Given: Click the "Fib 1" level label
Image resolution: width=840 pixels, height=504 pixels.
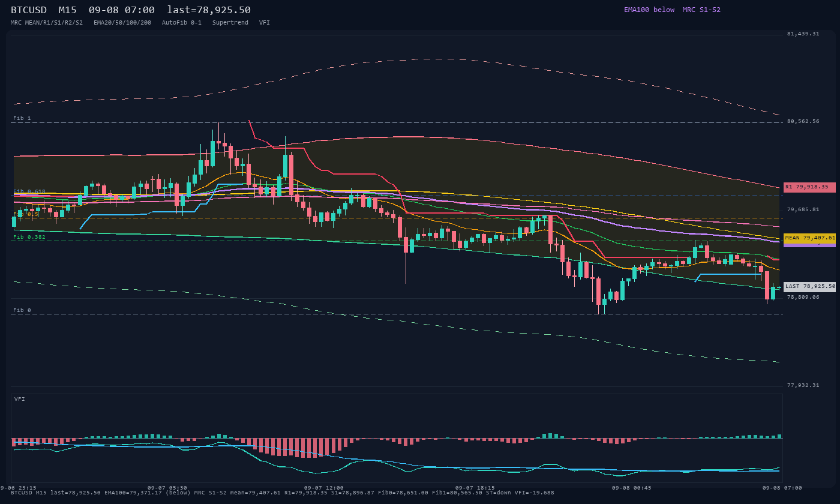Looking at the screenshot, I should point(22,118).
